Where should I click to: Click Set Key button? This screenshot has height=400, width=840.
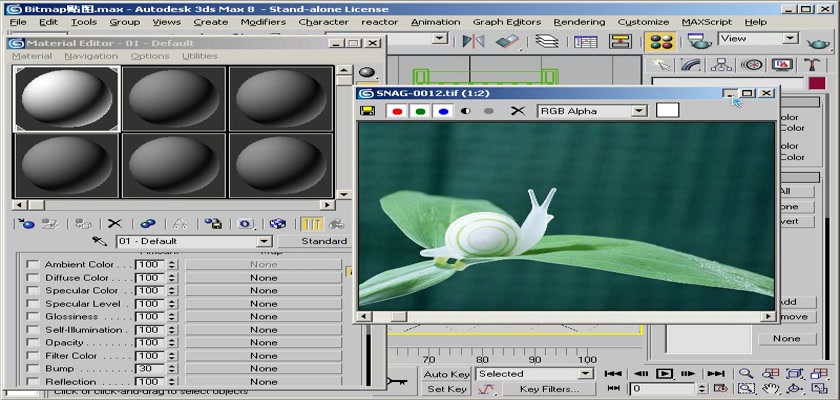[x=446, y=389]
